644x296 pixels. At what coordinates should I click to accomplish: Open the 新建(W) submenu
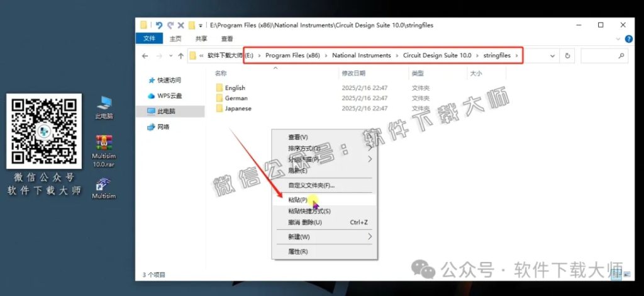click(325, 237)
